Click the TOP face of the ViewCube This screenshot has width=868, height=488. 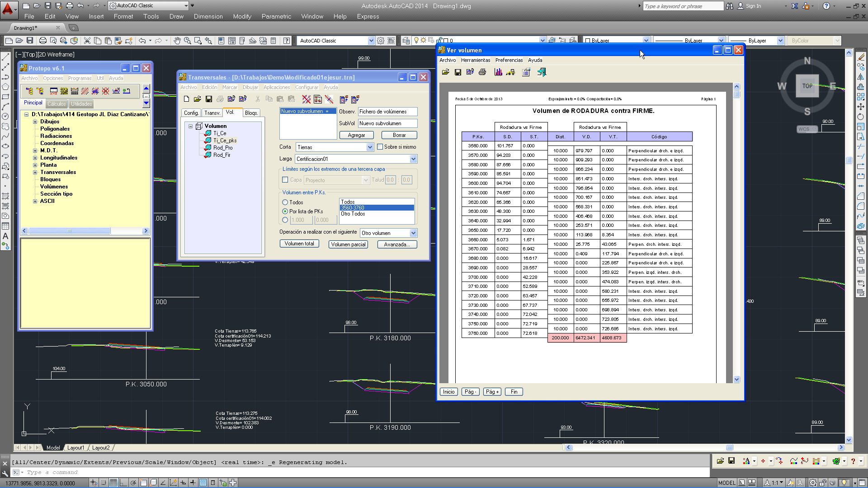tap(807, 86)
